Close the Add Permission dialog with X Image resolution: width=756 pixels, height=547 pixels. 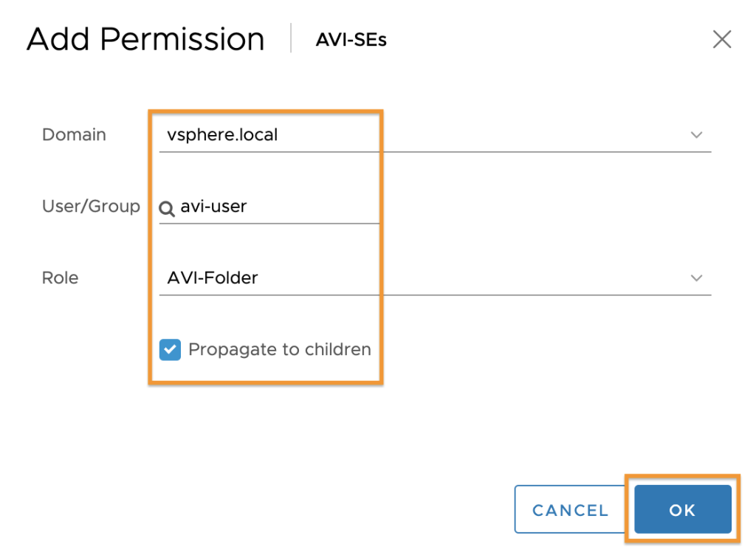click(722, 40)
